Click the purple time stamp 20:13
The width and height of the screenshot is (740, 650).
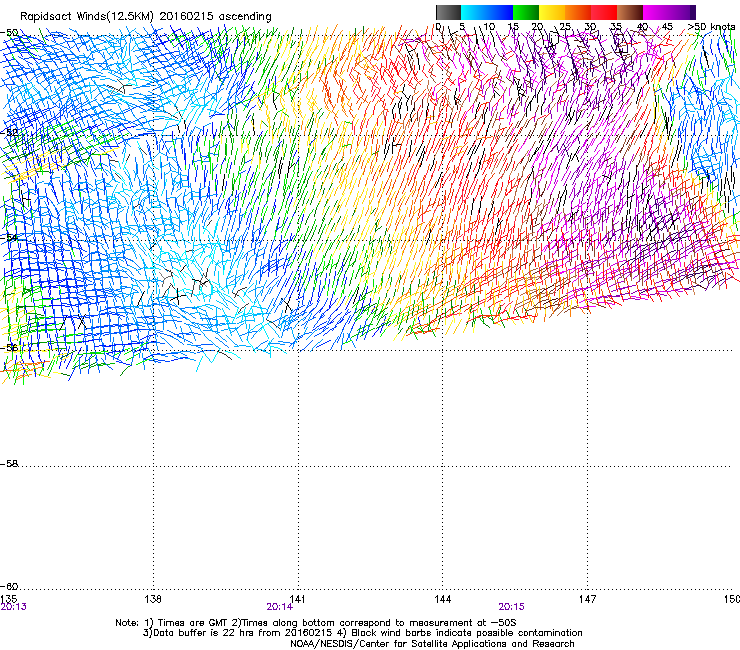click(x=14, y=607)
